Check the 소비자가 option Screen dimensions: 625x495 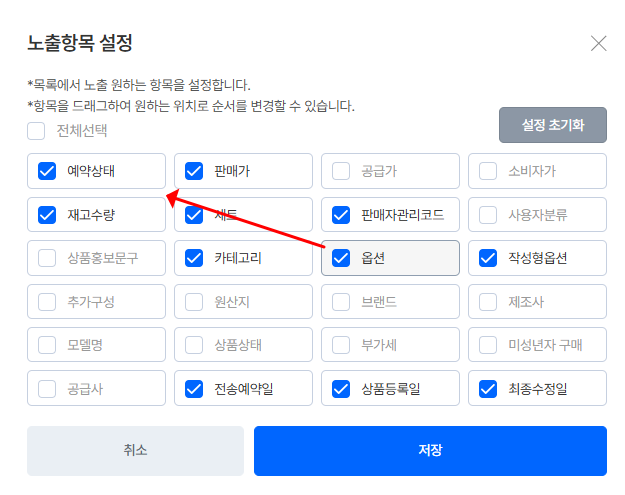tap(488, 171)
